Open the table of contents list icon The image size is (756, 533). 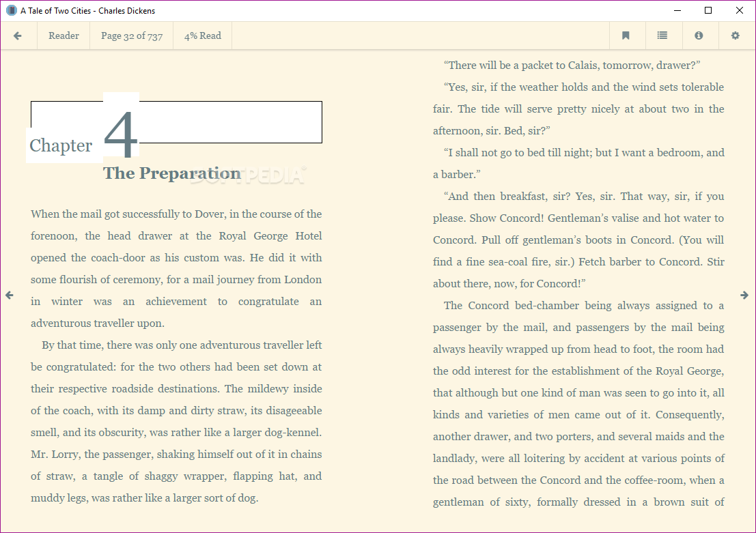click(662, 35)
